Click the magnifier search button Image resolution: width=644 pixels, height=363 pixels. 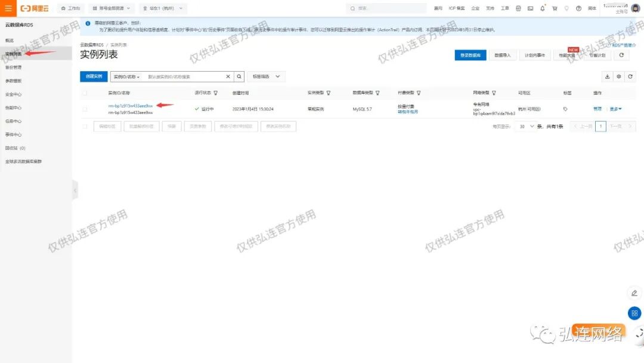click(x=239, y=76)
